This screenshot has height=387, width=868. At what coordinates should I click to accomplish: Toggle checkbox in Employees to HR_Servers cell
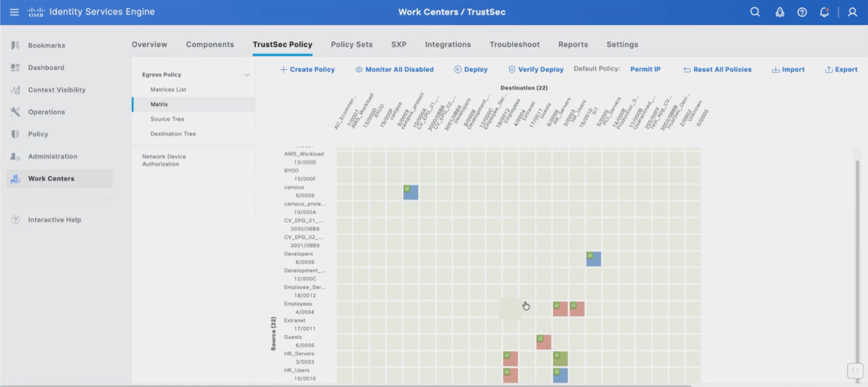556,305
